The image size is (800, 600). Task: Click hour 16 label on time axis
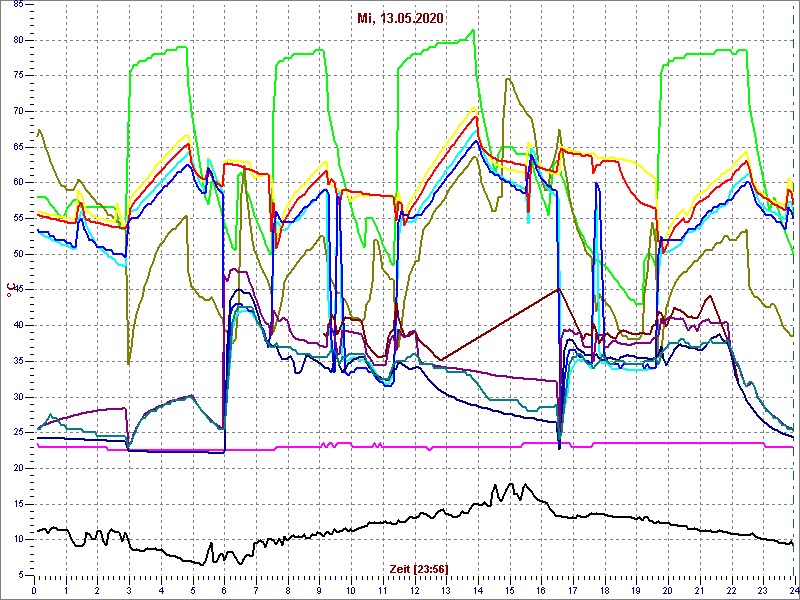click(541, 589)
